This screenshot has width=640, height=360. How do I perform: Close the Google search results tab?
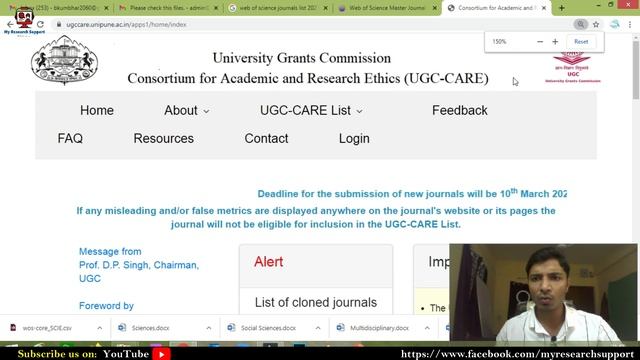coord(325,8)
